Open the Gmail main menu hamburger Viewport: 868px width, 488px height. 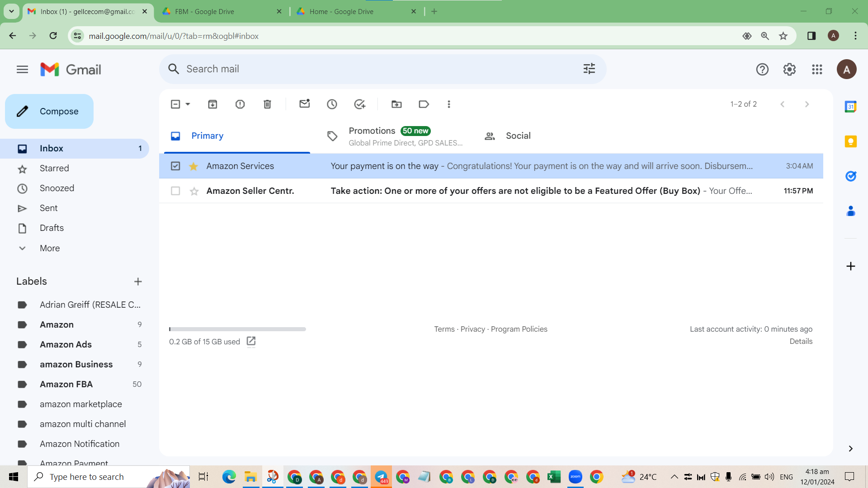pyautogui.click(x=22, y=70)
